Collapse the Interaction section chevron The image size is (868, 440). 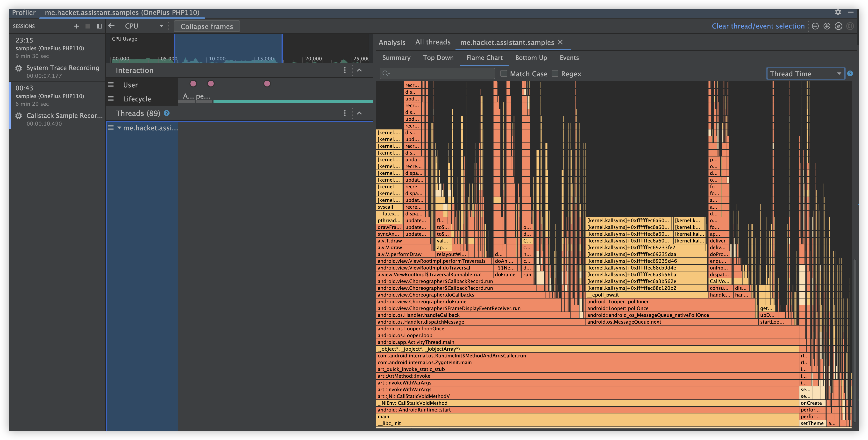coord(359,70)
